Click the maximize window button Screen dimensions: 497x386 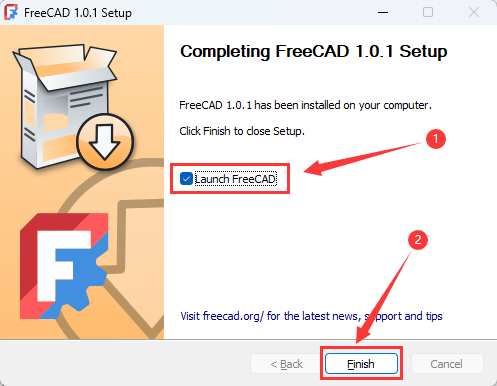tap(428, 12)
